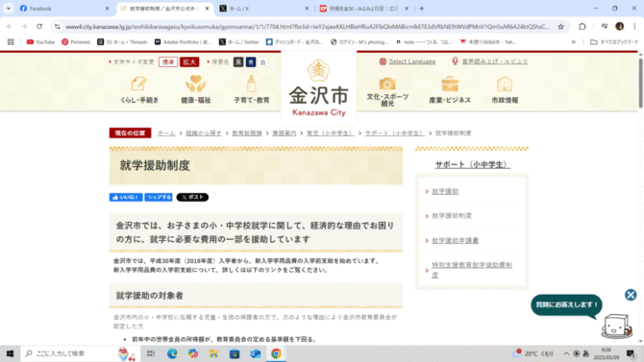Go to 組織から探す breadcrumb link
644x362 pixels.
(x=204, y=133)
